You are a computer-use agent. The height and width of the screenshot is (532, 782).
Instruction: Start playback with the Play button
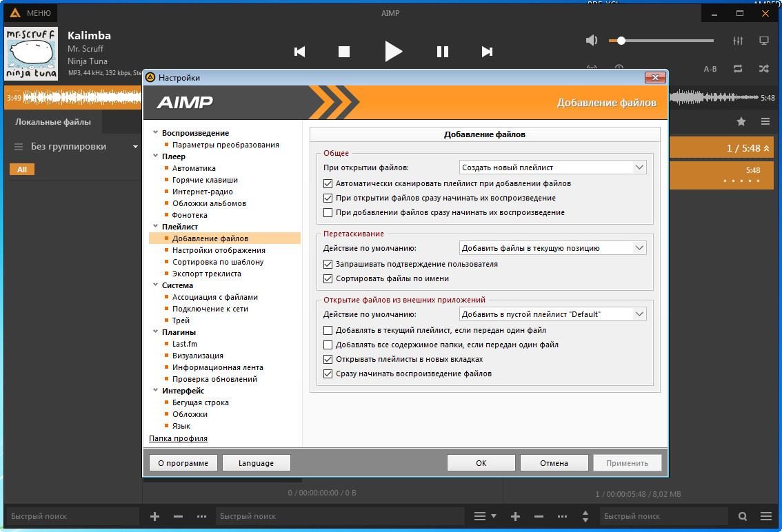[393, 52]
